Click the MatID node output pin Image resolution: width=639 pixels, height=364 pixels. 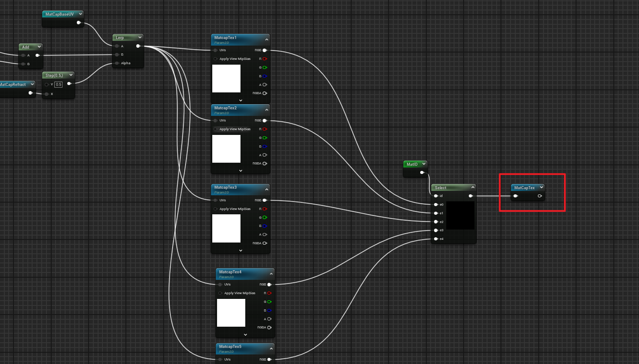click(422, 173)
